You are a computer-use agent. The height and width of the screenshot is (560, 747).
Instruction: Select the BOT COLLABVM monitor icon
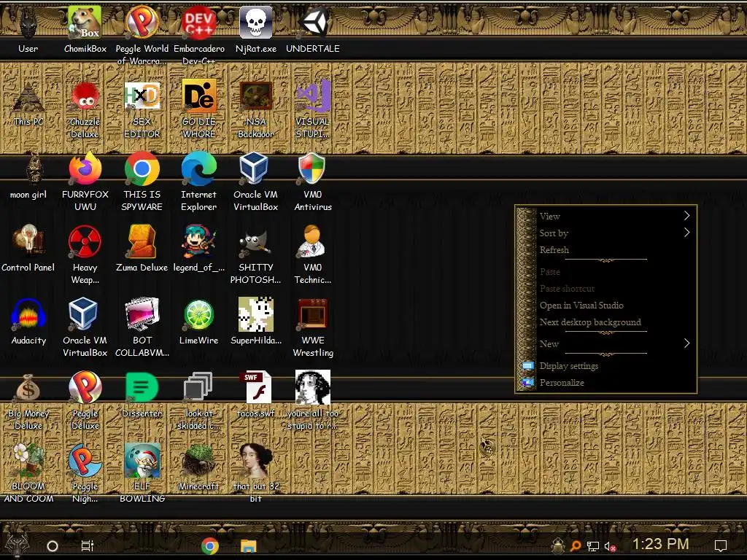pyautogui.click(x=142, y=315)
